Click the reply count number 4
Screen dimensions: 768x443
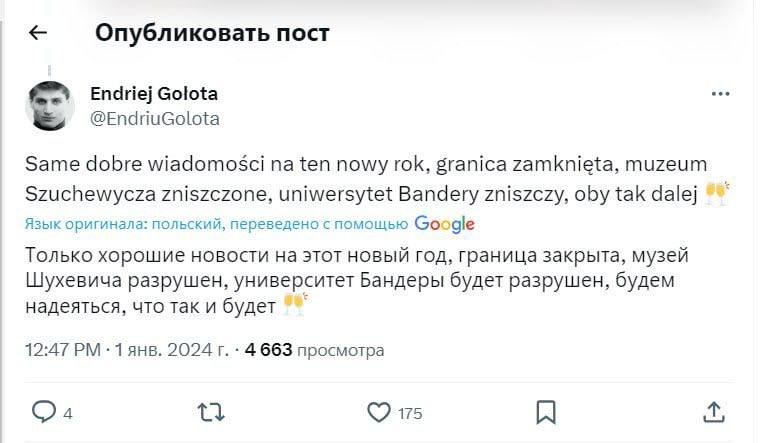[68, 414]
